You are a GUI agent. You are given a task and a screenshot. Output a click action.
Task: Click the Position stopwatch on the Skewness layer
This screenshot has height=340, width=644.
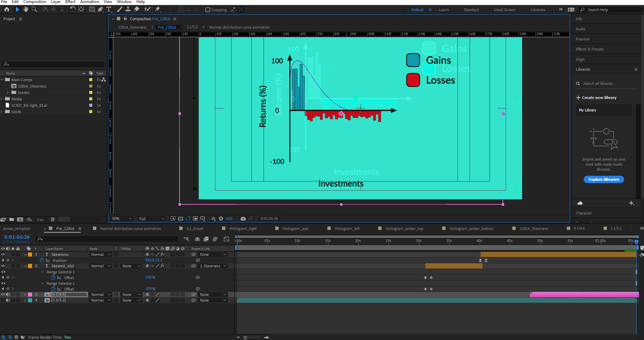click(x=42, y=260)
